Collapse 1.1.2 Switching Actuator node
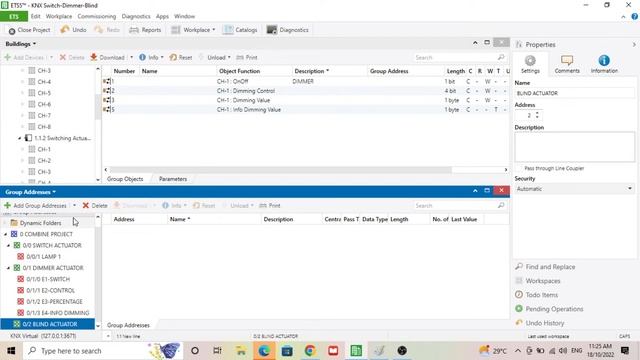This screenshot has height=360, width=640. click(x=20, y=138)
